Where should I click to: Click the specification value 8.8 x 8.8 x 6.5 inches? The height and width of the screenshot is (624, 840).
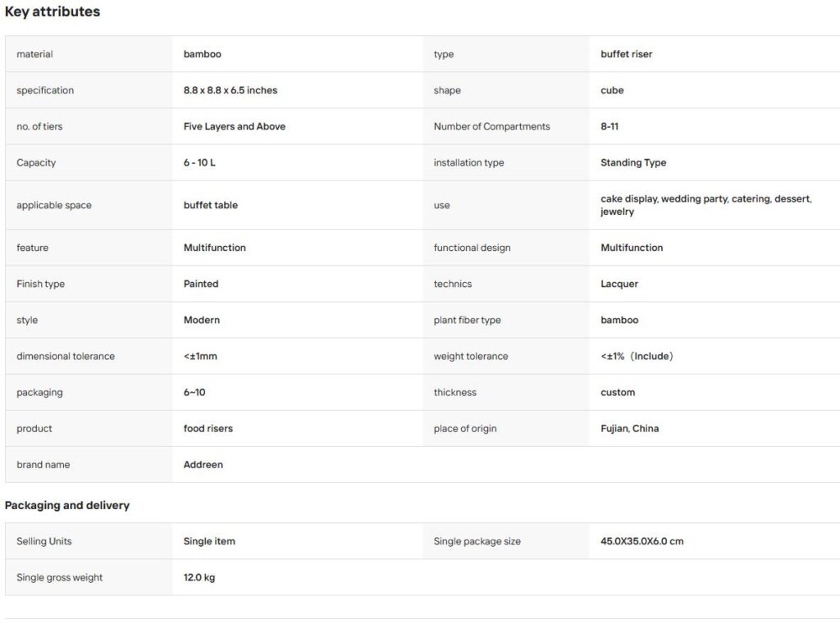click(231, 90)
